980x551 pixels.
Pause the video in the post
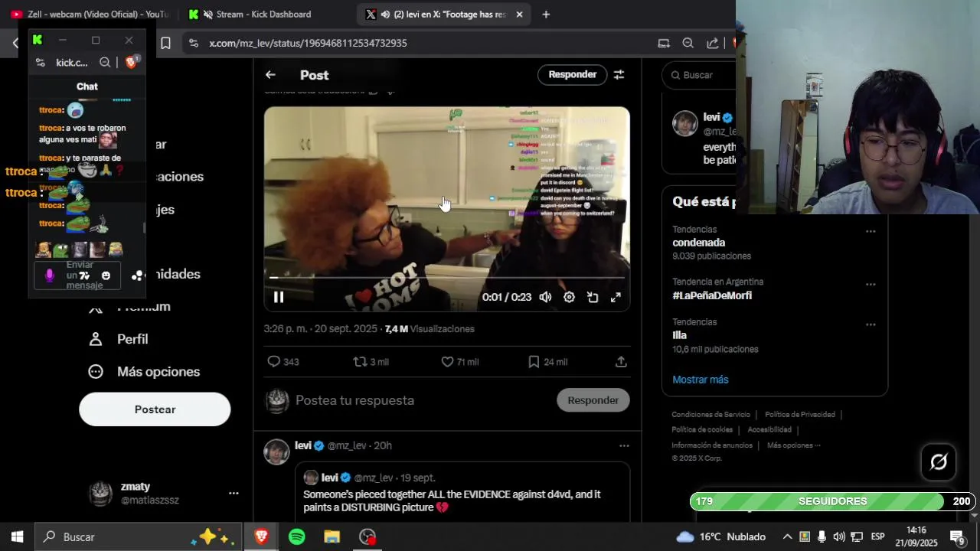pyautogui.click(x=279, y=297)
